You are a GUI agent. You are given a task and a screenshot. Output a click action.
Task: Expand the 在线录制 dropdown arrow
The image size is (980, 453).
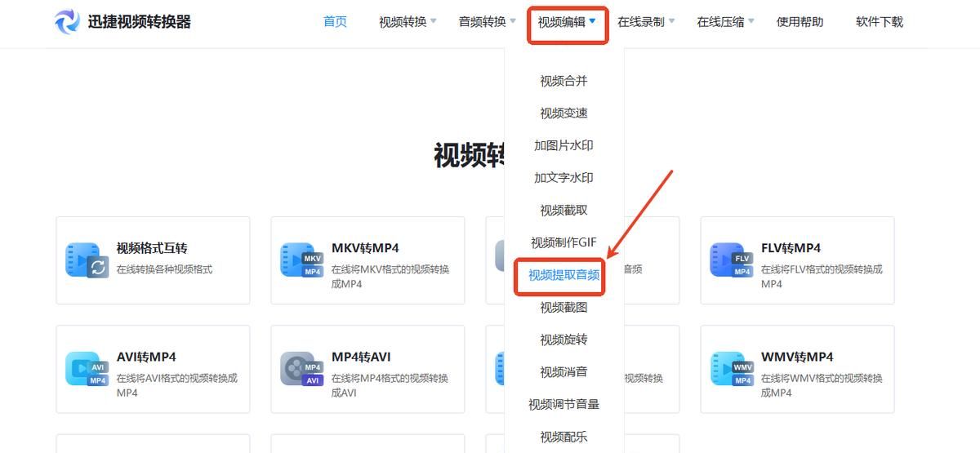(671, 21)
